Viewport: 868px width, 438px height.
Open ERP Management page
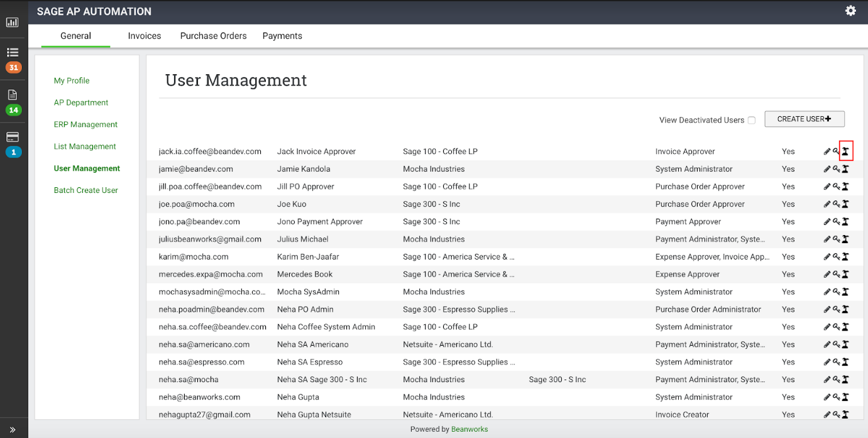point(85,124)
